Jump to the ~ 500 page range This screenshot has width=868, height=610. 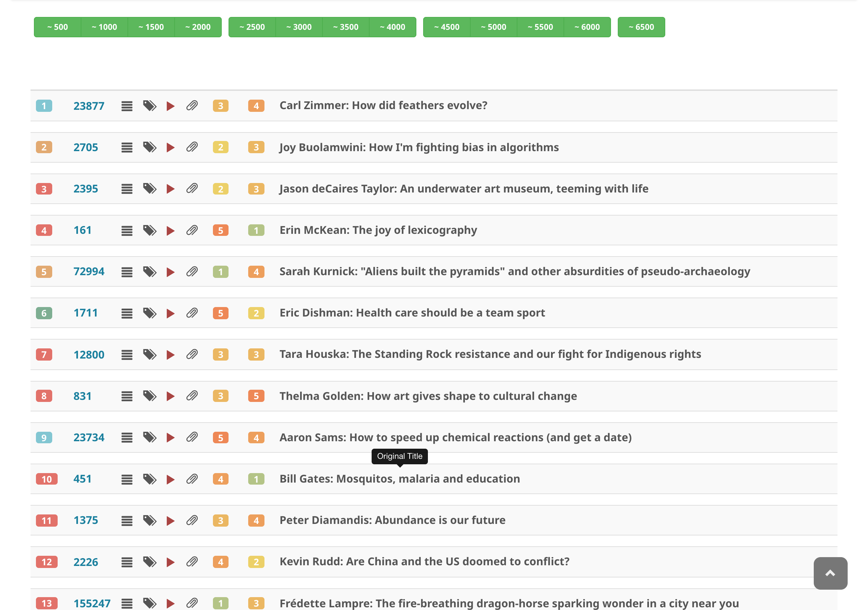57,27
